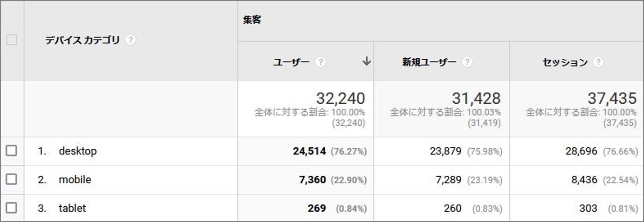Click help icon next to セッション header
Image resolution: width=644 pixels, height=222 pixels.
[598, 62]
